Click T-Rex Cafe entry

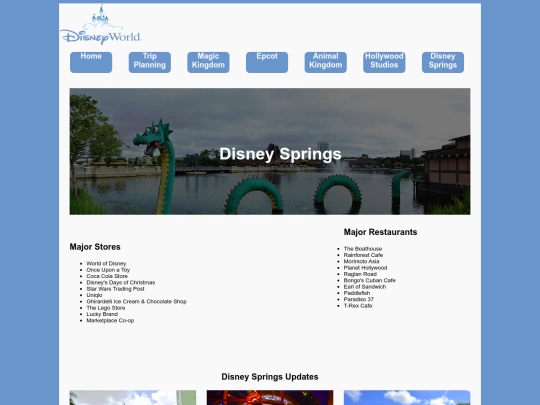[x=358, y=306]
